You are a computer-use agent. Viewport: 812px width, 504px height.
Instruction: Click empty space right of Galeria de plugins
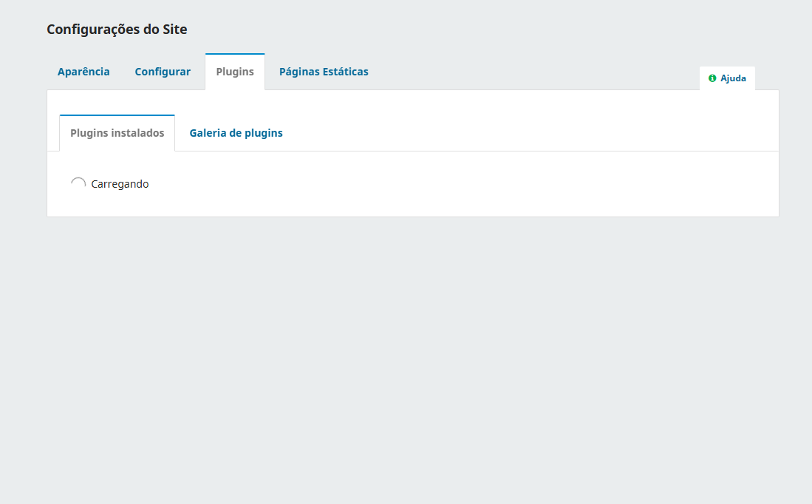[x=517, y=133]
